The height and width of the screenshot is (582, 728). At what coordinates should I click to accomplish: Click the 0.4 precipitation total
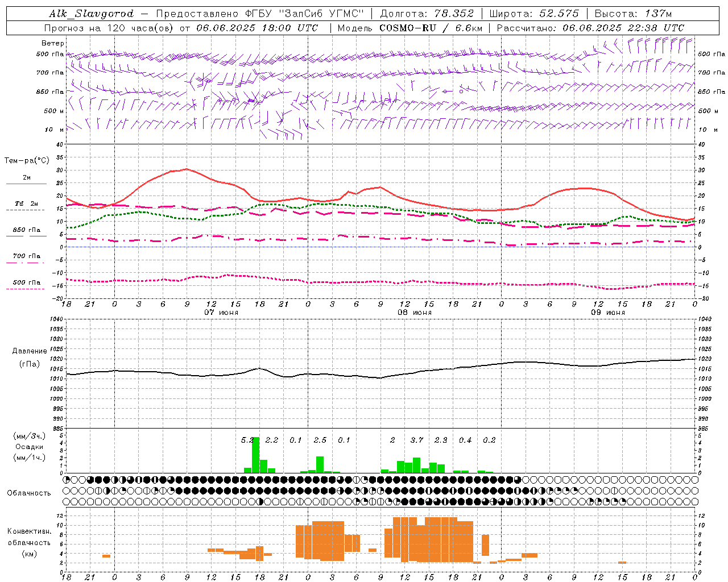click(465, 440)
